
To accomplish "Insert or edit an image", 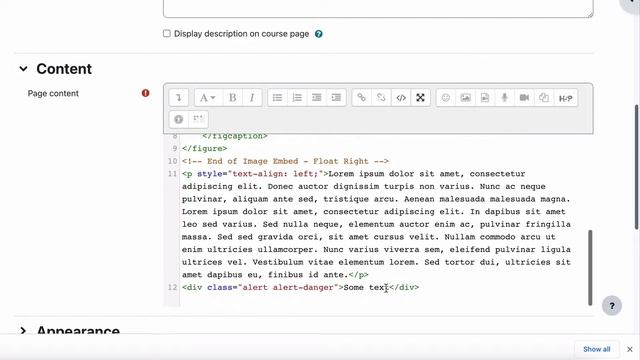I will point(465,98).
